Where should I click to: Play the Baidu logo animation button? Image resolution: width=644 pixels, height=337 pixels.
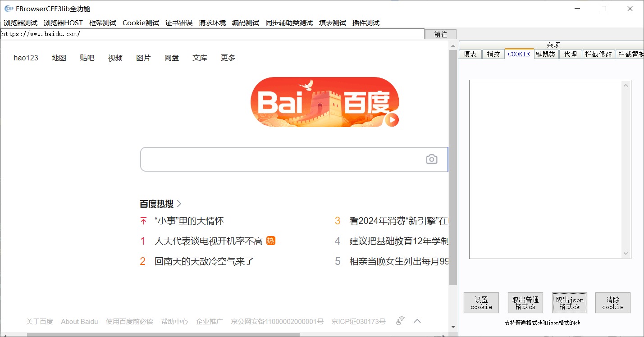pyautogui.click(x=392, y=120)
